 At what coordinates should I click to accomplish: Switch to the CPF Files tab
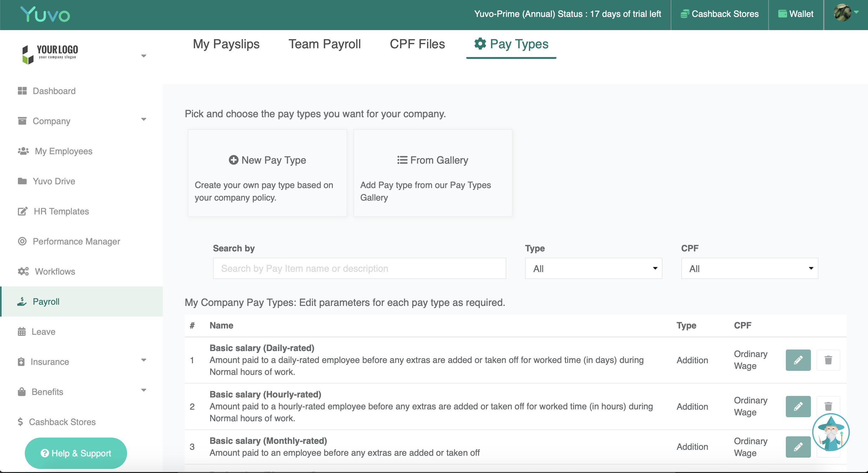[417, 44]
